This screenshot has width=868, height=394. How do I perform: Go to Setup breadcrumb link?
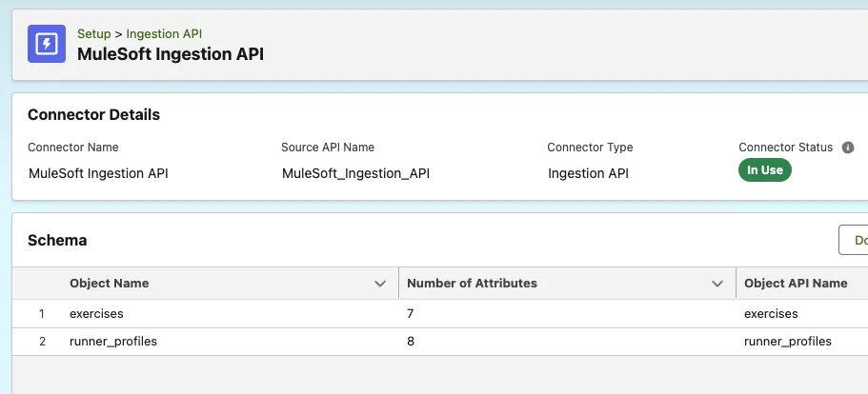(94, 33)
